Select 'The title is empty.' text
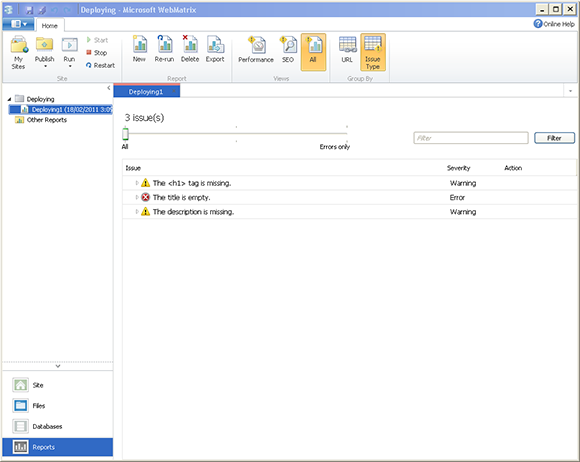The height and width of the screenshot is (462, 580). 181,198
